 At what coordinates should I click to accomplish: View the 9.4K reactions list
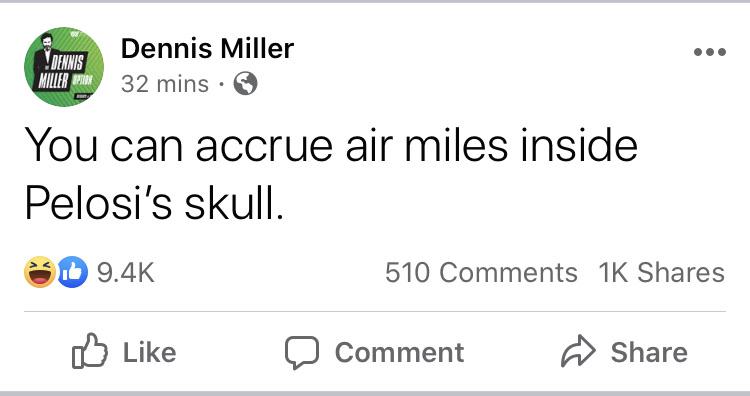126,273
